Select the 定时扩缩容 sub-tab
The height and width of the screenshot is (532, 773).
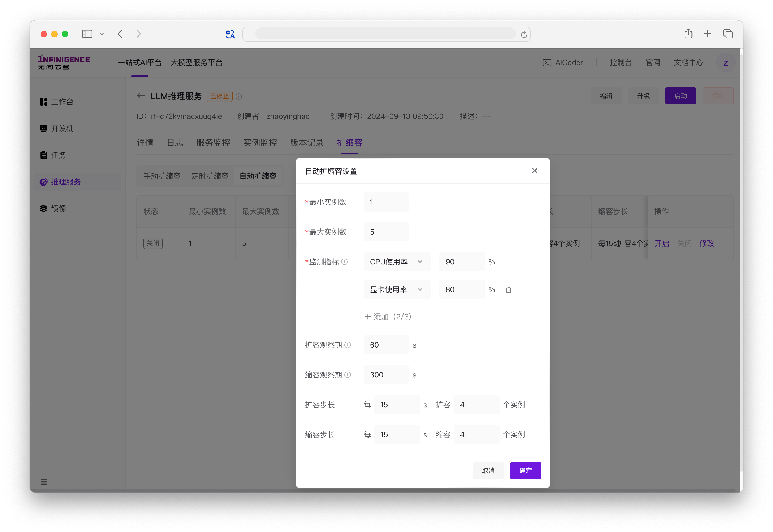210,176
